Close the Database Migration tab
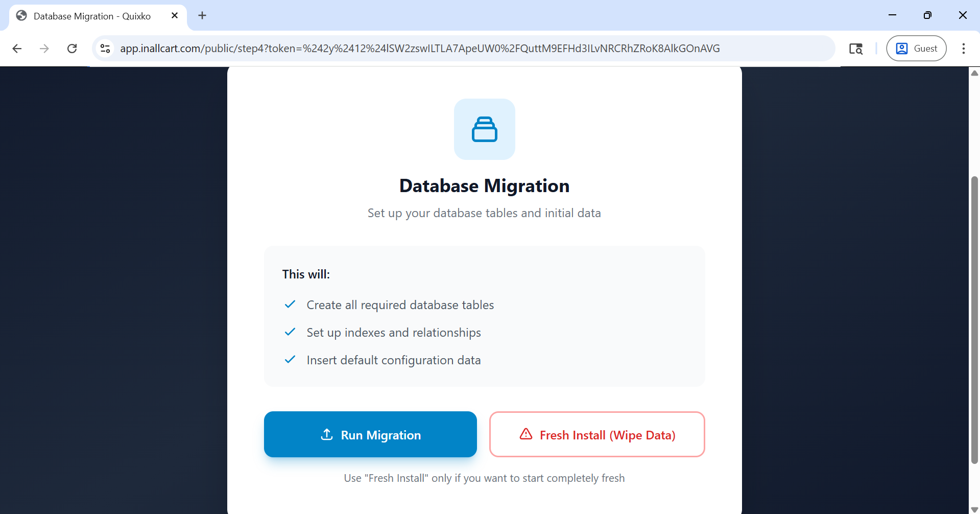Viewport: 980px width, 514px height. [175, 16]
